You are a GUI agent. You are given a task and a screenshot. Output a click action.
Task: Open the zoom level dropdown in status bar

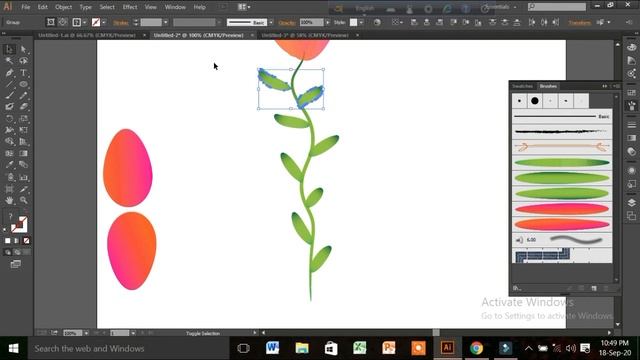[86, 333]
